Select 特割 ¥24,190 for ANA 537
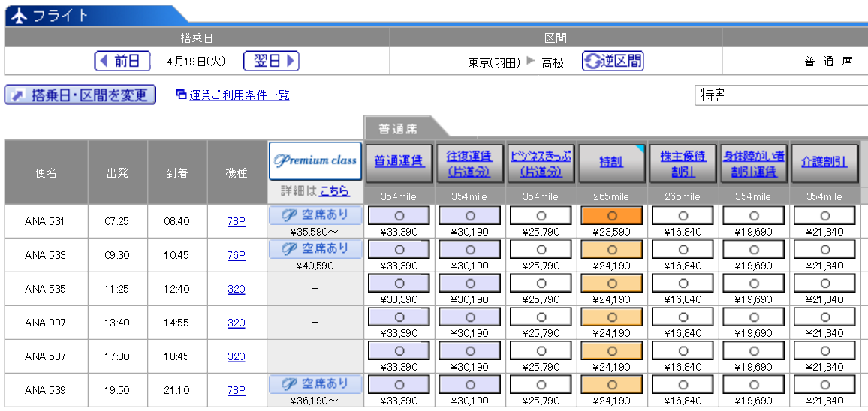The image size is (868, 411). (612, 351)
